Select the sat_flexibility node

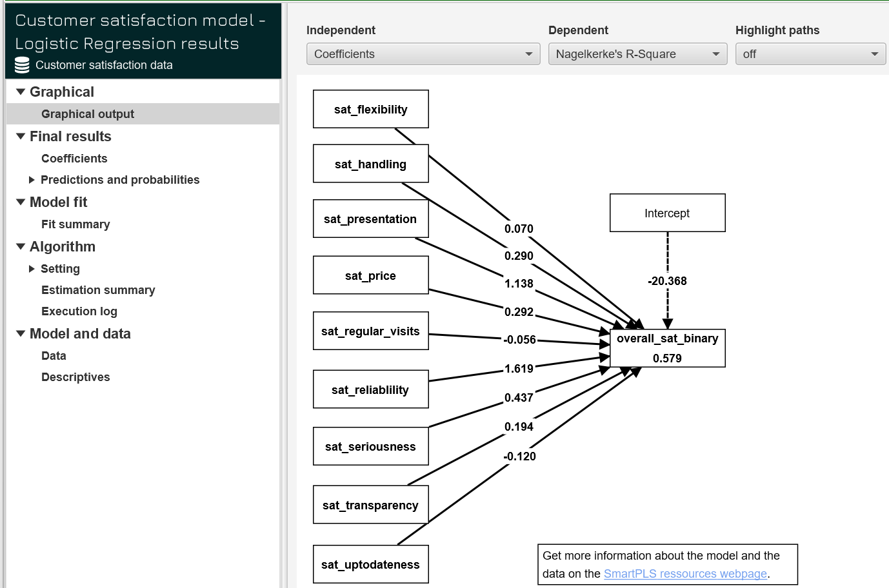pos(371,109)
